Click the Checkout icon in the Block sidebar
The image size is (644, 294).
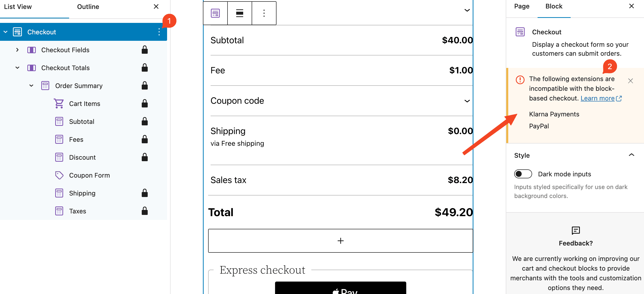520,32
